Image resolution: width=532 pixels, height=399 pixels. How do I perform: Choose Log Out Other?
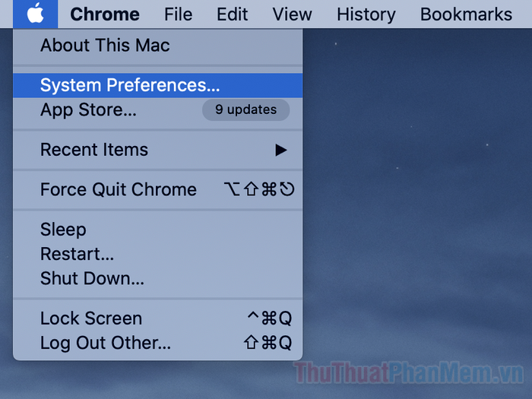click(106, 343)
